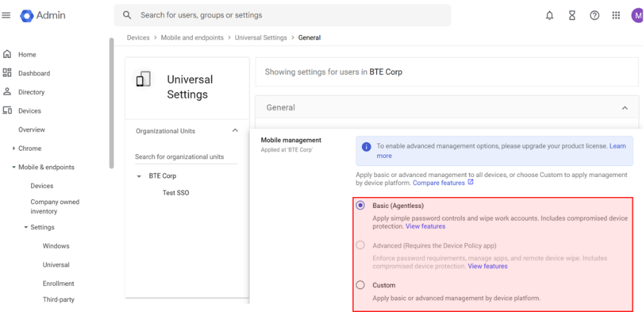The width and height of the screenshot is (644, 312).
Task: Open Overview under Devices
Action: point(32,130)
